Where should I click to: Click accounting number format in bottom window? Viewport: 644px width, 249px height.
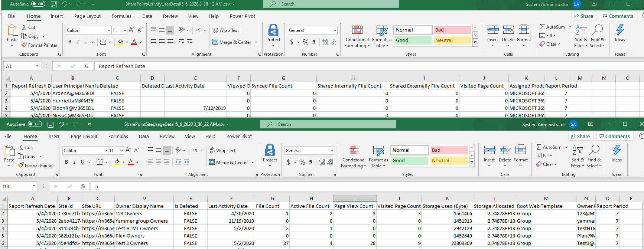pyautogui.click(x=289, y=163)
